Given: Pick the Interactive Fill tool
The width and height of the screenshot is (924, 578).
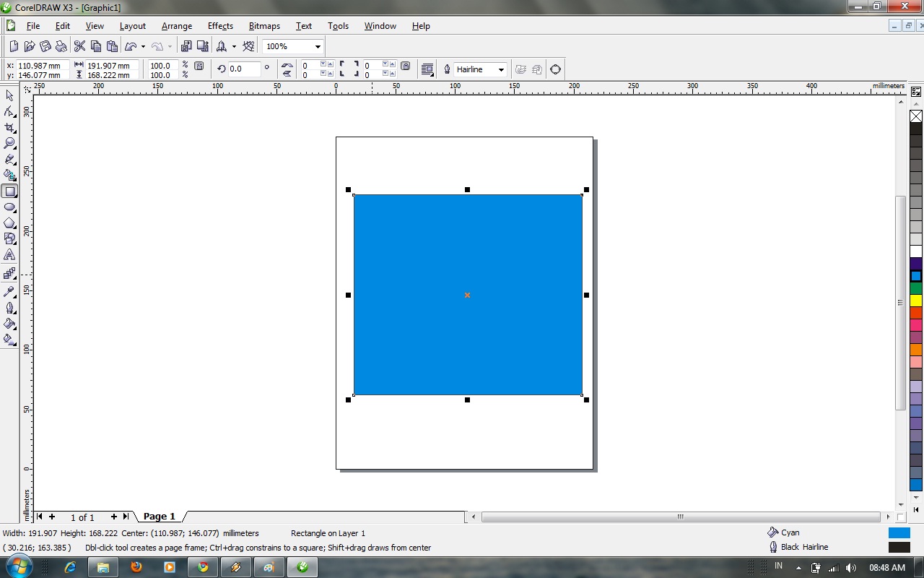Looking at the screenshot, I should (10, 340).
